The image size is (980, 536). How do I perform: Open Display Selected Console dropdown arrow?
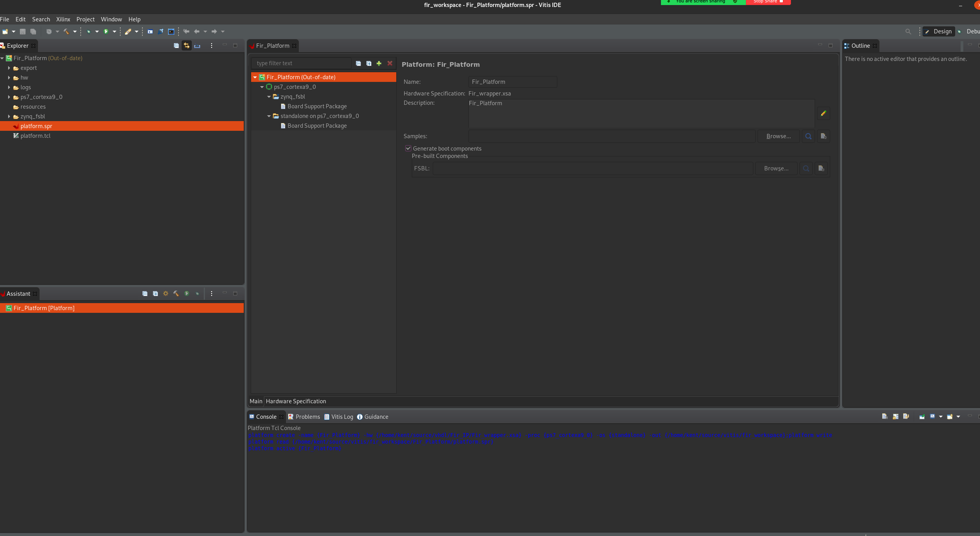(941, 416)
